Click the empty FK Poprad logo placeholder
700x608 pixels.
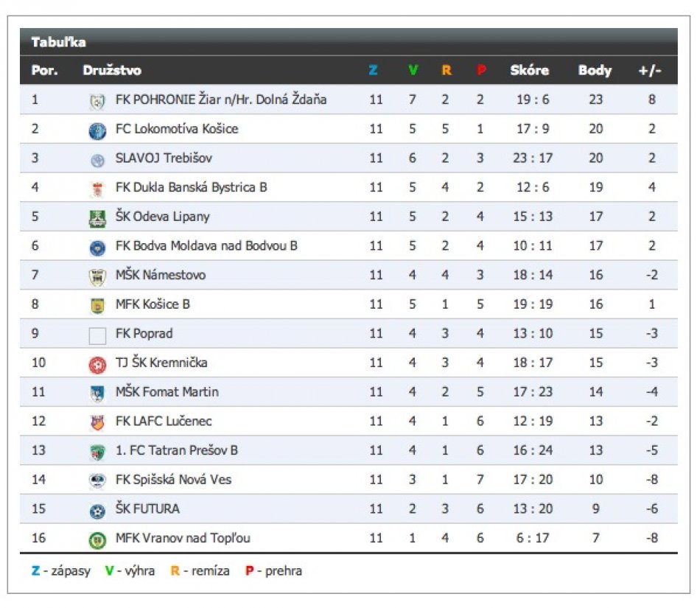(x=97, y=335)
